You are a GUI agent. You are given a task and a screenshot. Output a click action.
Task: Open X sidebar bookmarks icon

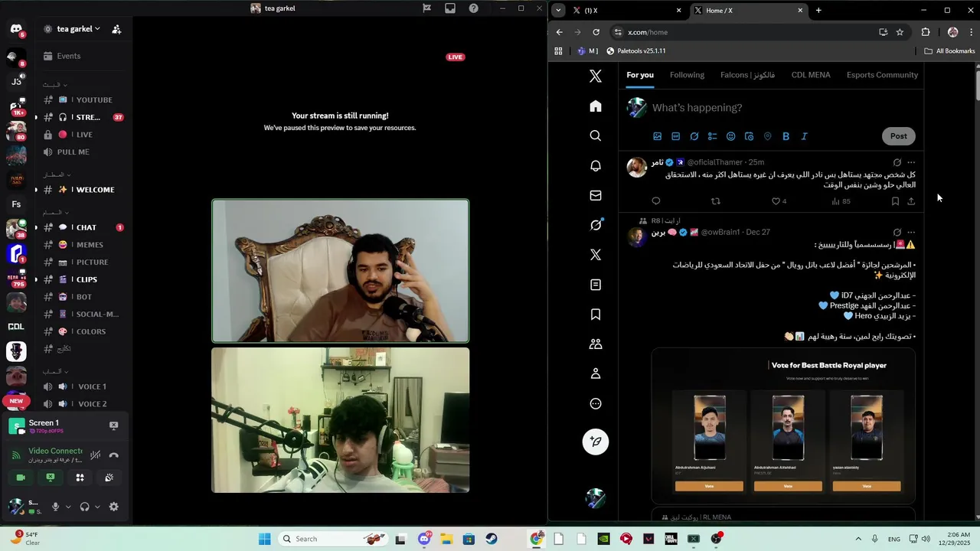click(596, 315)
